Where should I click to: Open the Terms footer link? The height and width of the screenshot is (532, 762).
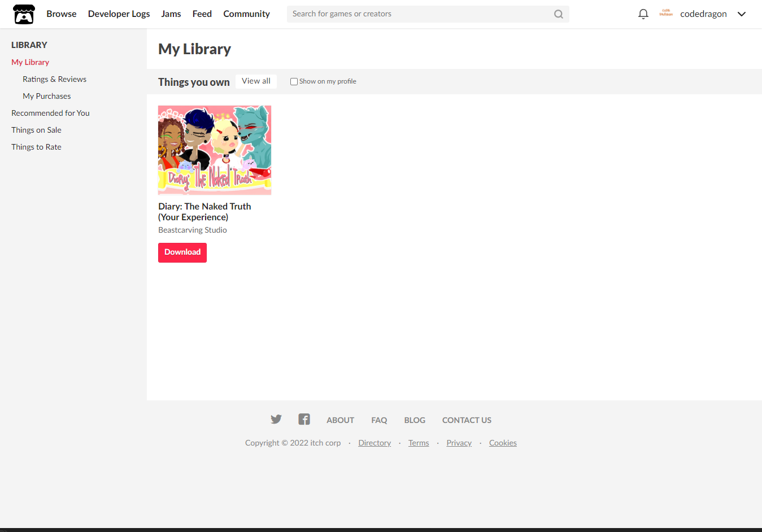419,443
